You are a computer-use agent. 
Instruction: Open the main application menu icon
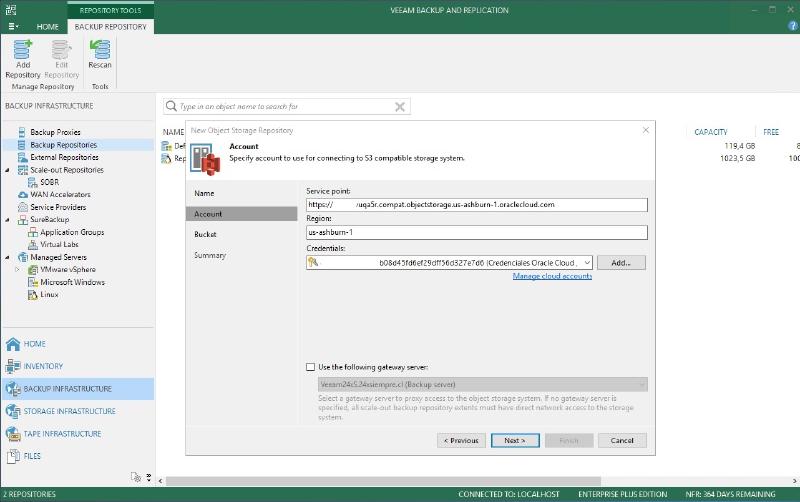click(13, 27)
